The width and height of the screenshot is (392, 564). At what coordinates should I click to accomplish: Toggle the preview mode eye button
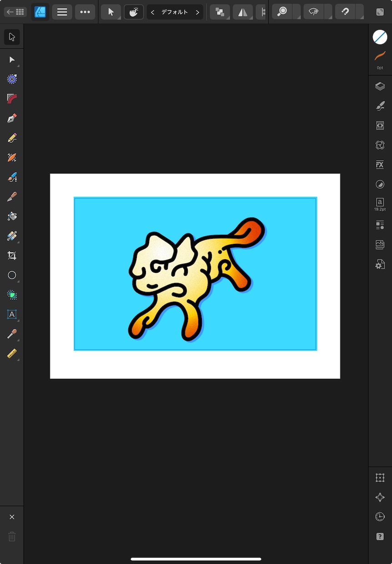coord(314,12)
